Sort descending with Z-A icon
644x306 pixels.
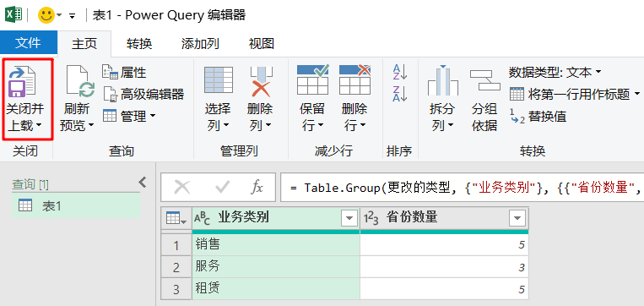[399, 94]
